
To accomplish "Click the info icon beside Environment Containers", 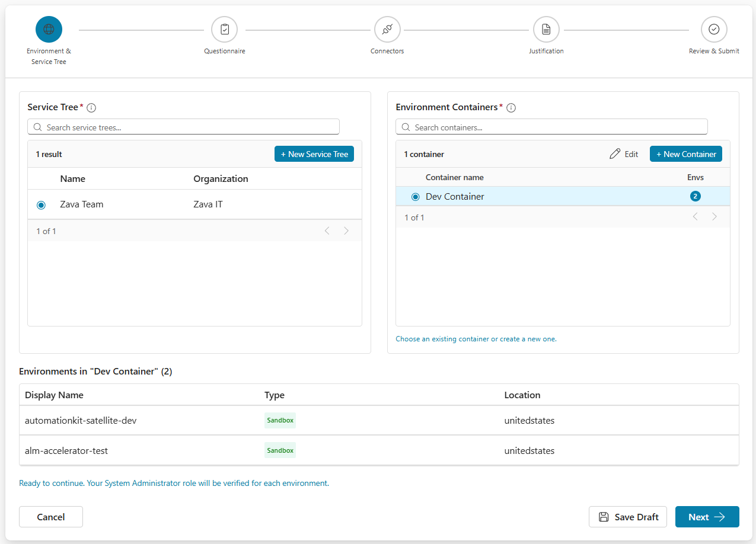I will pyautogui.click(x=511, y=108).
